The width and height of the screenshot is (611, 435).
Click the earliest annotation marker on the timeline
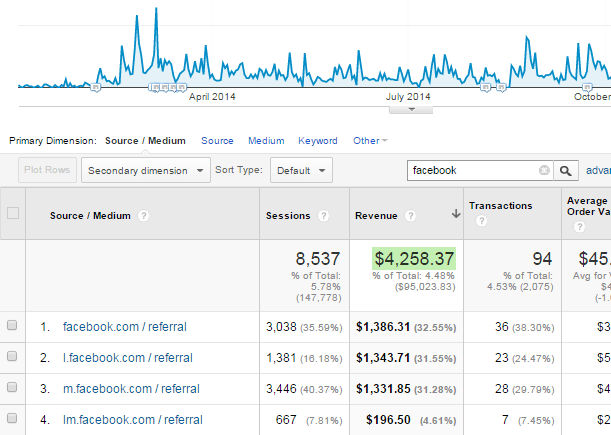pos(95,87)
